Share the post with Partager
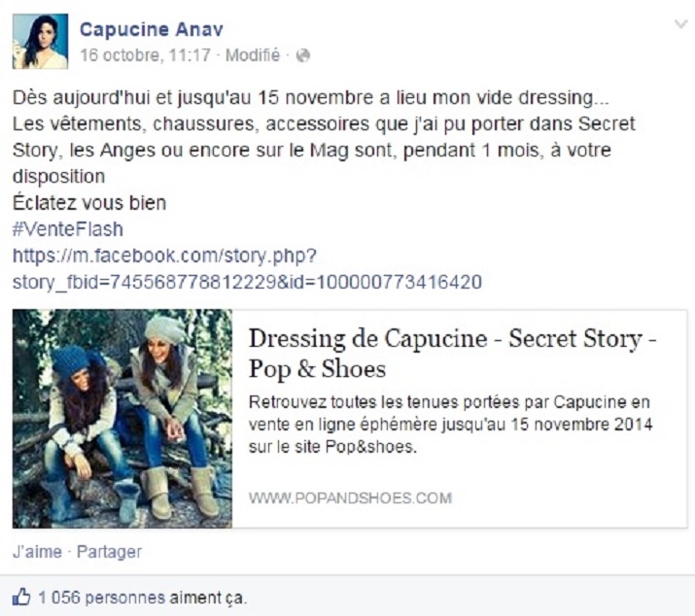Image resolution: width=695 pixels, height=616 pixels. coord(109,552)
